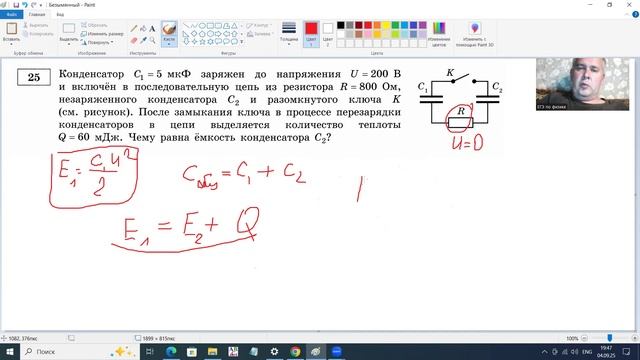Open the Shape outline dropdown
The width and height of the screenshot is (640, 360).
260,25
